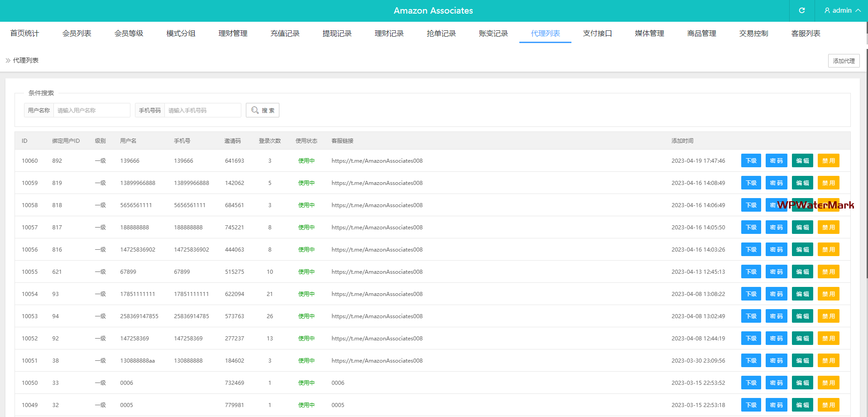View 下级 for agent ID 10060

[751, 161]
